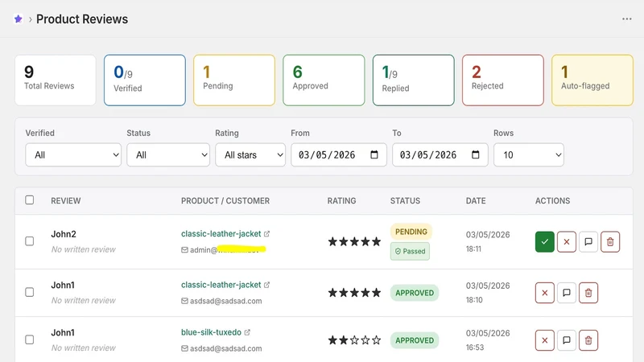Viewport: 644px width, 362px height.
Task: Filter by the Auto-flagged card
Action: [x=592, y=80]
